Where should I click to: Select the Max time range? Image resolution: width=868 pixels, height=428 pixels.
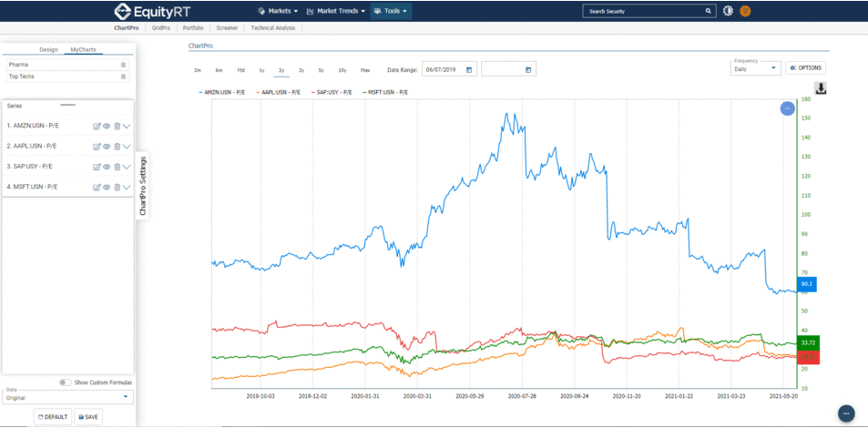pos(365,70)
